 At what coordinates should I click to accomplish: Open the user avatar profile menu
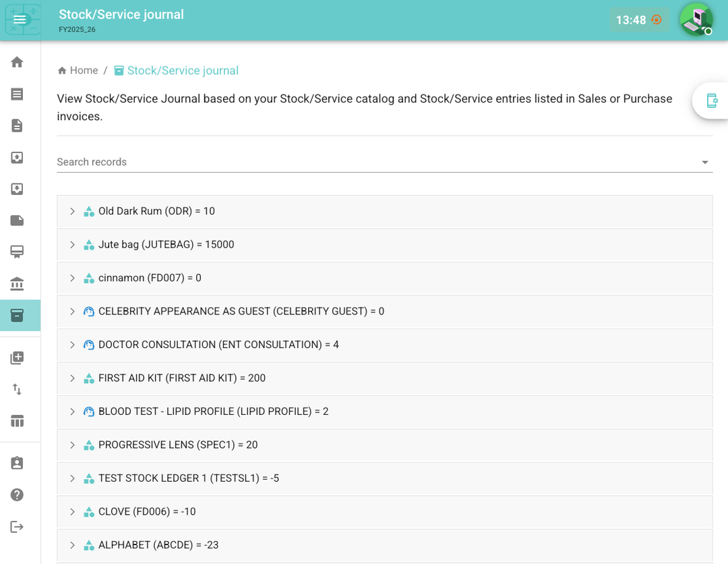[696, 20]
